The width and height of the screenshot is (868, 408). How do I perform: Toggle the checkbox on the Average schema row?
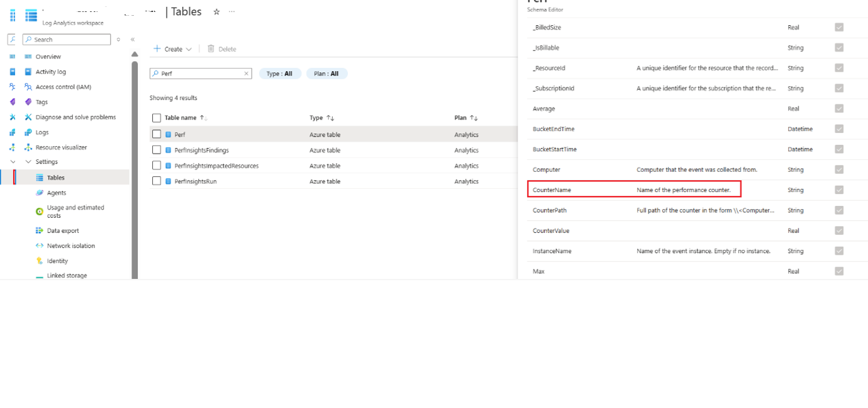point(839,108)
